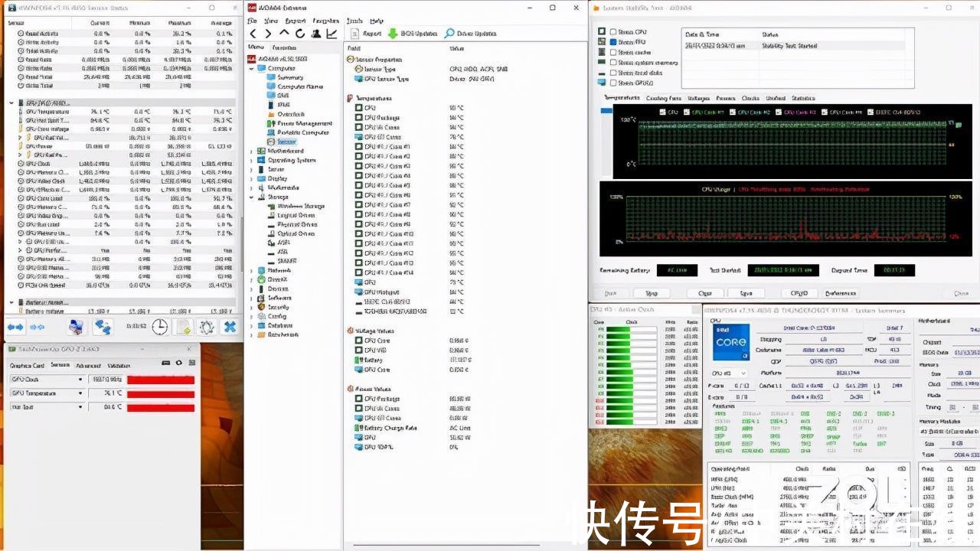Click the AIDA64 Up arrow toolbar icon

tap(284, 34)
